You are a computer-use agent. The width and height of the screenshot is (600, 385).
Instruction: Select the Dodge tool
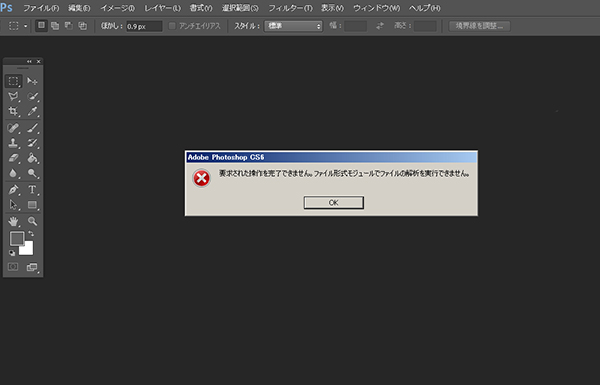click(x=32, y=173)
